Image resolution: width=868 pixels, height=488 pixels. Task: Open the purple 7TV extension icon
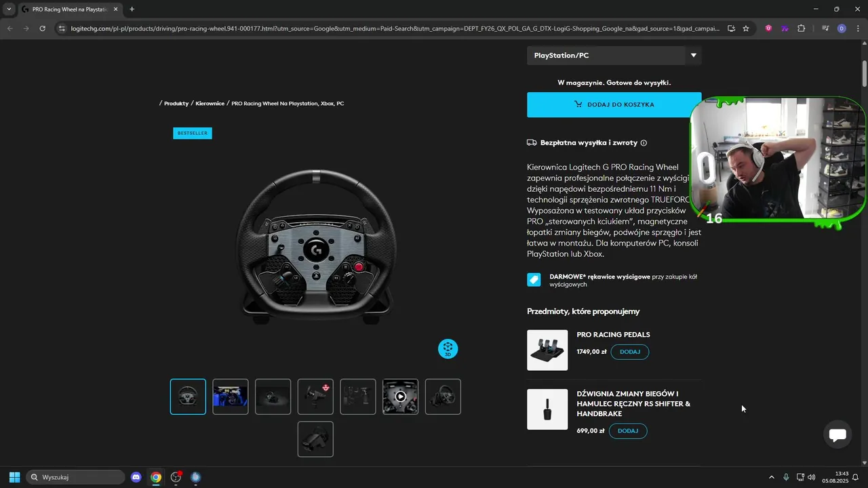click(x=785, y=28)
